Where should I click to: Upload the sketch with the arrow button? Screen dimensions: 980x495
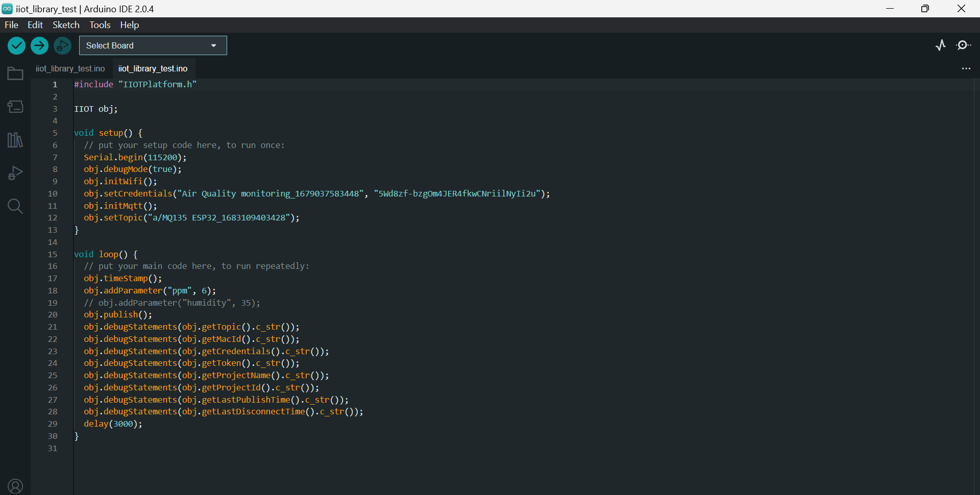pos(39,46)
